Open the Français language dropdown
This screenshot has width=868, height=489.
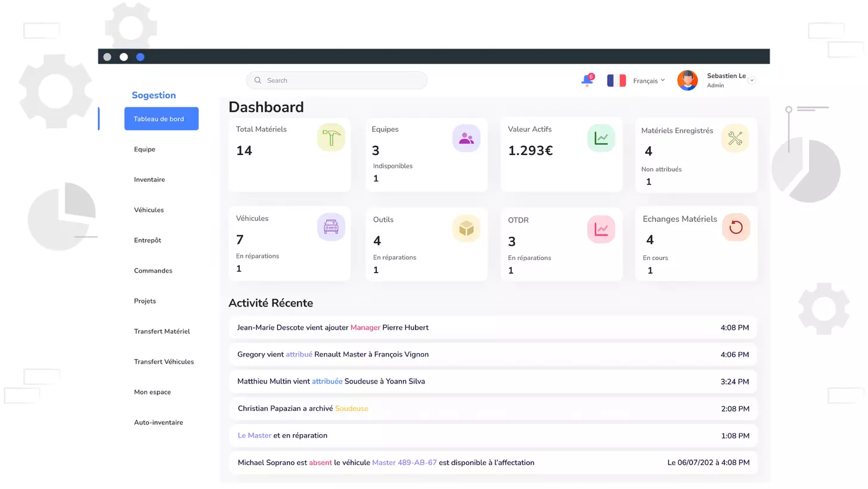[x=648, y=81]
